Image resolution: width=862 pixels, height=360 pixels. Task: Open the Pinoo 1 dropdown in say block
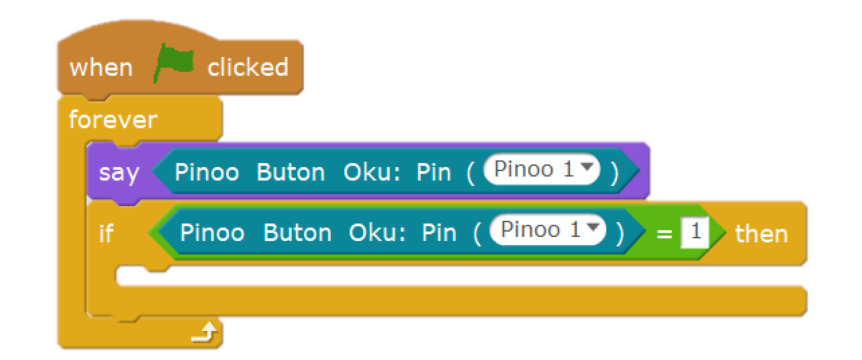pyautogui.click(x=541, y=171)
